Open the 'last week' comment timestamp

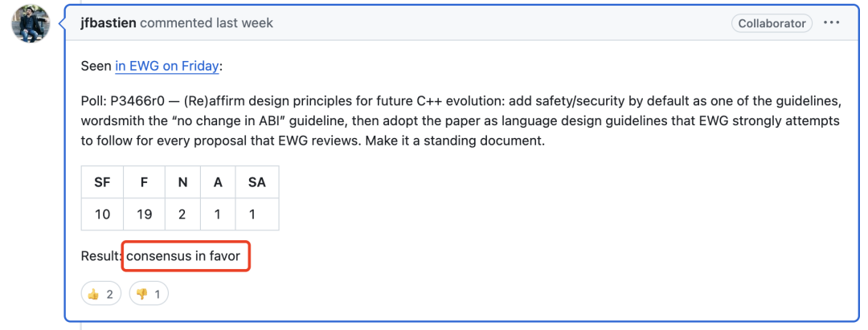click(x=247, y=23)
